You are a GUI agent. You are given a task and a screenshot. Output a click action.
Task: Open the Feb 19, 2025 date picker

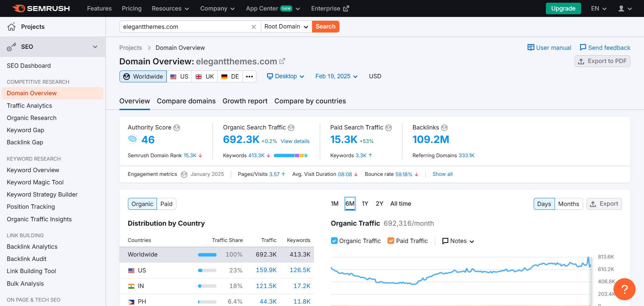[336, 76]
